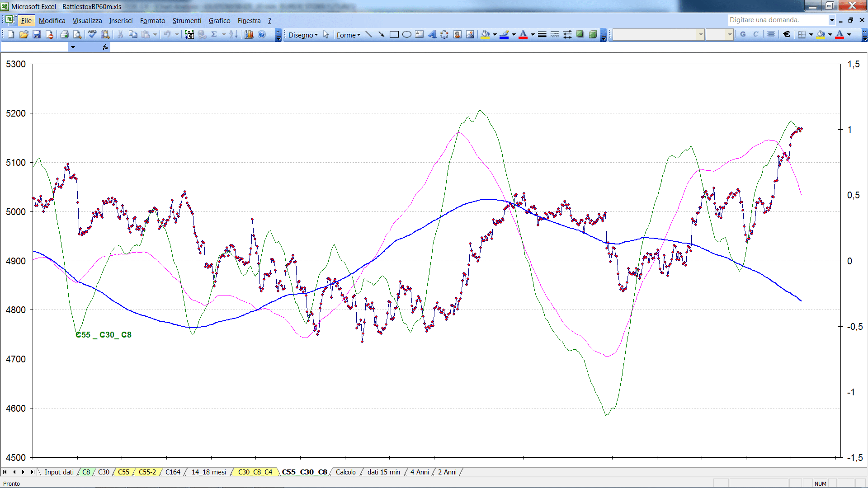This screenshot has width=868, height=488.
Task: Open the Grafico menu
Action: (219, 20)
